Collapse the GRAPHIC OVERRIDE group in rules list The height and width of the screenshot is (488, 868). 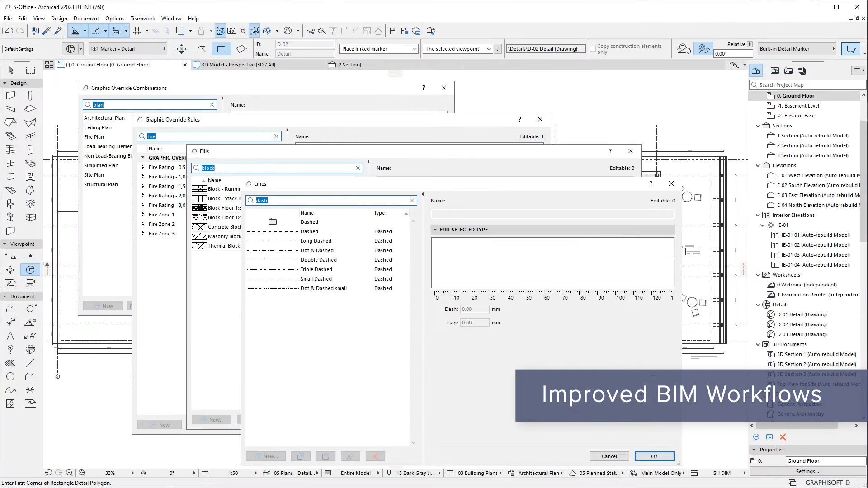pos(143,158)
